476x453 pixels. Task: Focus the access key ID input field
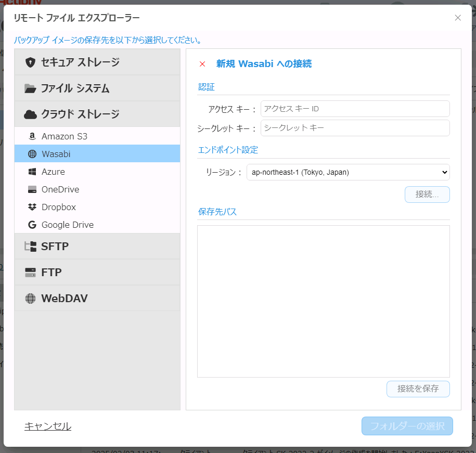[x=355, y=109]
